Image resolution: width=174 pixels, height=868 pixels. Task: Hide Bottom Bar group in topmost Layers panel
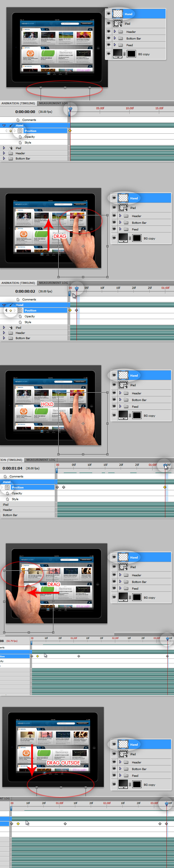[108, 38]
